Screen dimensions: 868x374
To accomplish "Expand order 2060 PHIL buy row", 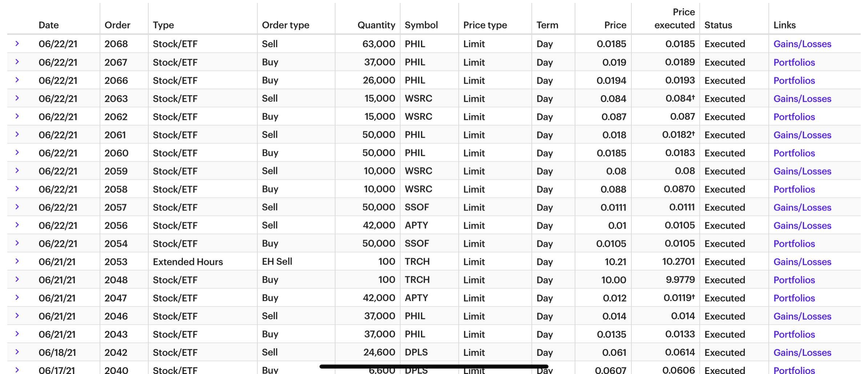I will point(17,153).
